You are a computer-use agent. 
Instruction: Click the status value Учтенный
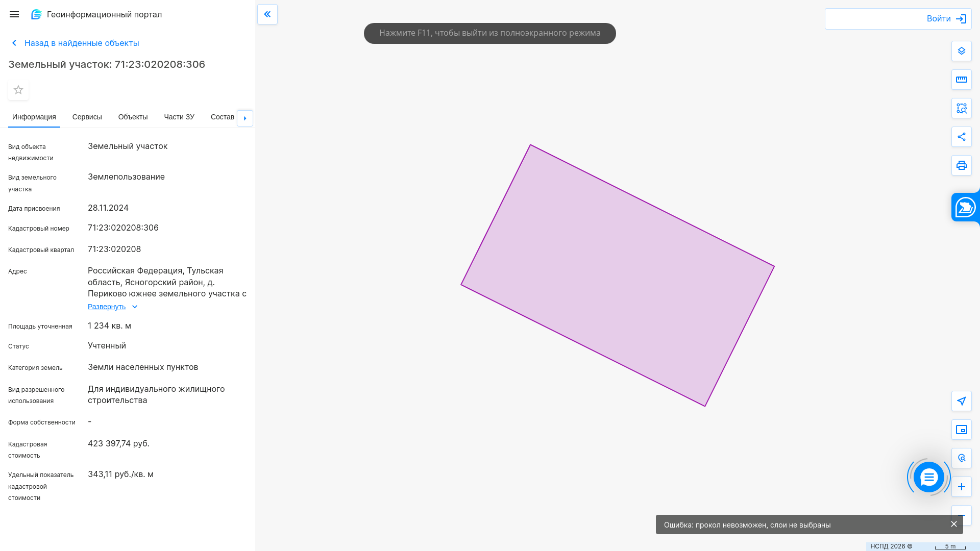pos(107,345)
